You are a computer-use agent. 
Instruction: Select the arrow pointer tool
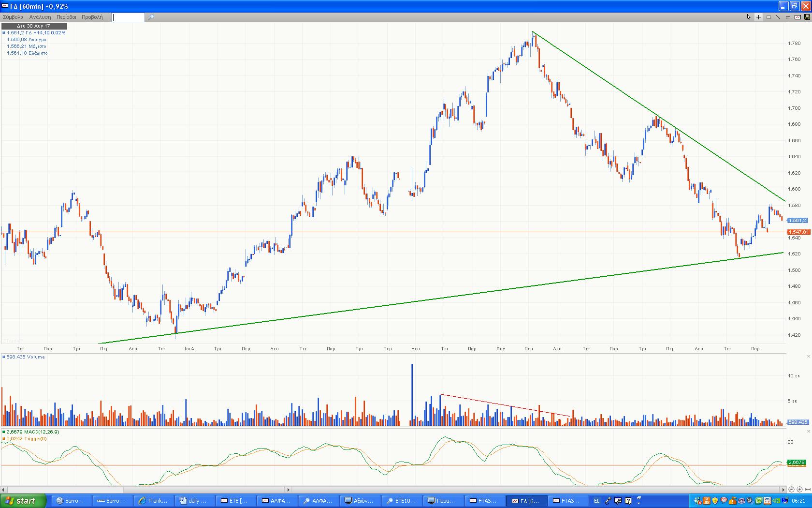[749, 17]
